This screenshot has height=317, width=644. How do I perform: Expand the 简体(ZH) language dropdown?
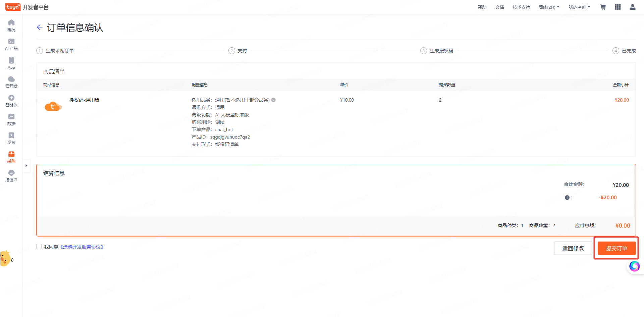click(549, 7)
